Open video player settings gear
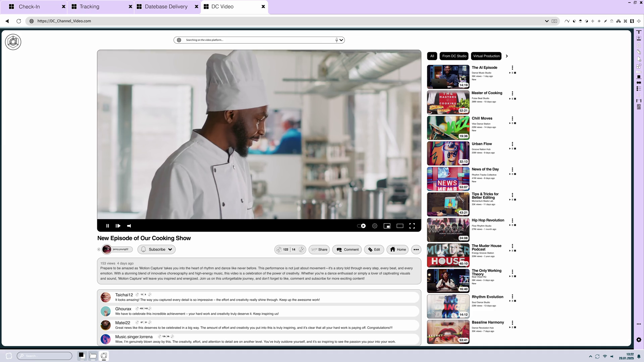Screen dimensions: 644x362 [x=375, y=226]
